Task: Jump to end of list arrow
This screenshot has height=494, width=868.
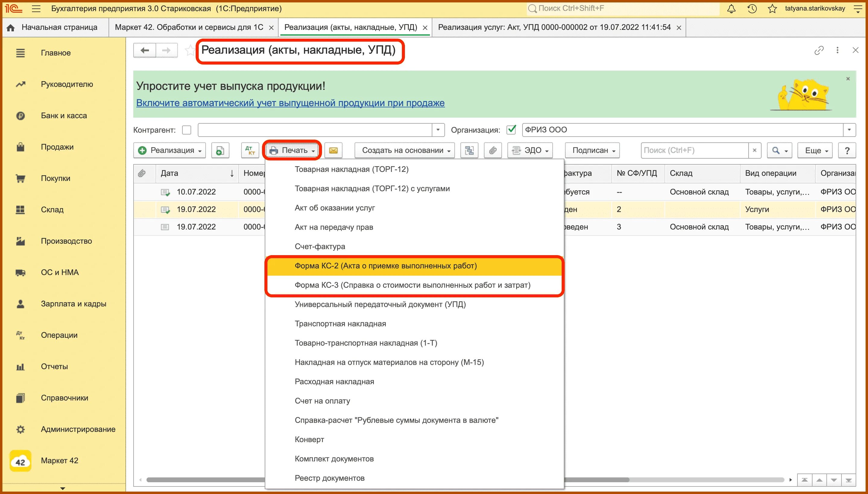Action: [x=849, y=480]
